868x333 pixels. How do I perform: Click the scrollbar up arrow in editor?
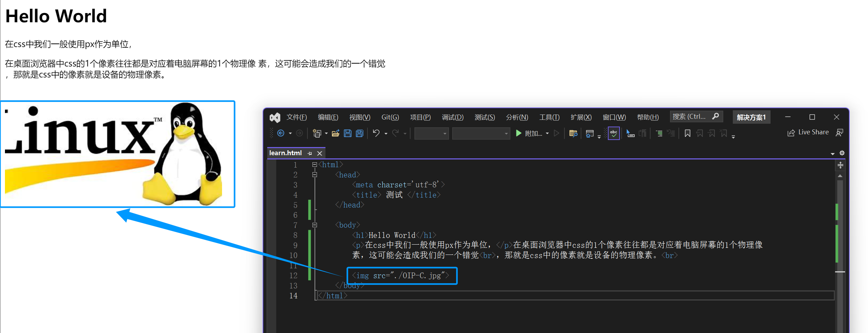click(840, 176)
